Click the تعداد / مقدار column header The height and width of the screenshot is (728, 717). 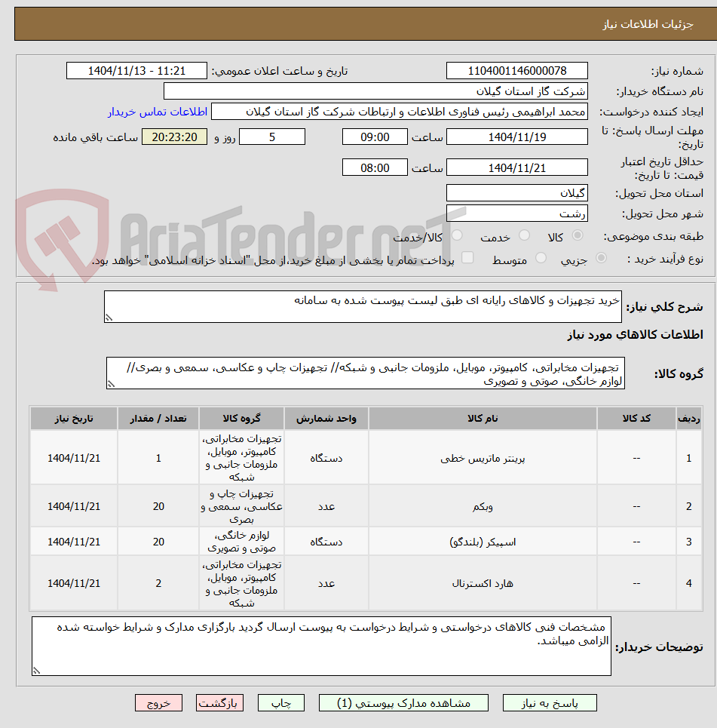click(x=158, y=419)
